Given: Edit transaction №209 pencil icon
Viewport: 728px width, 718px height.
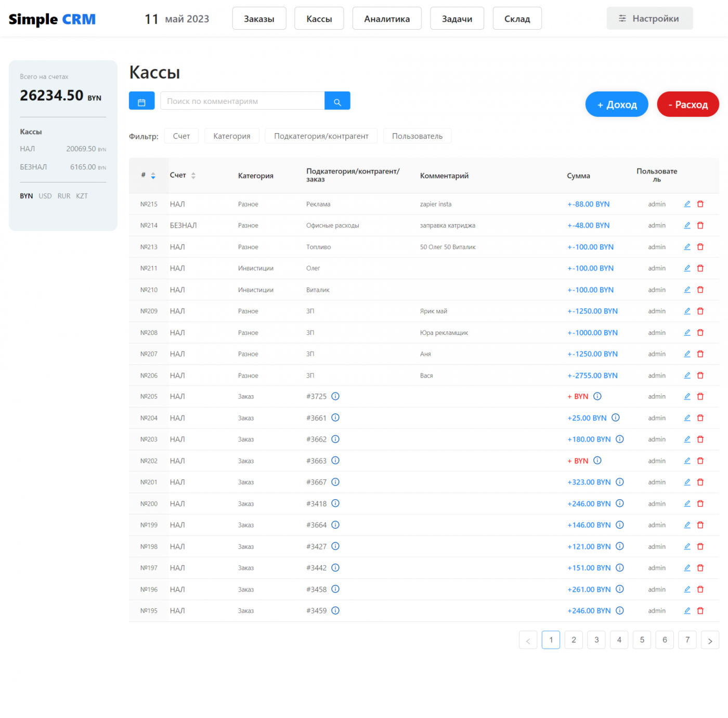Looking at the screenshot, I should 687,311.
